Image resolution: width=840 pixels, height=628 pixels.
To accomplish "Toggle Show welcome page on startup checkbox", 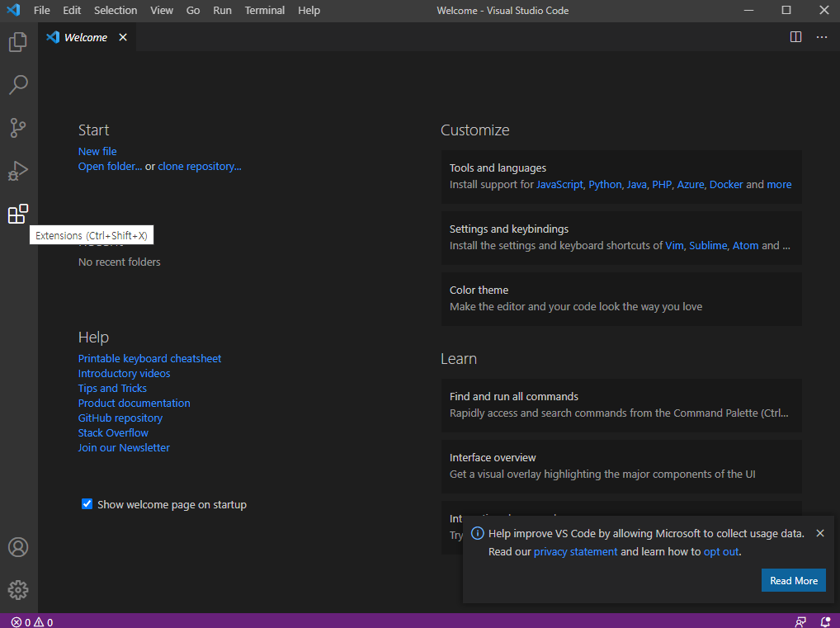I will coord(87,503).
